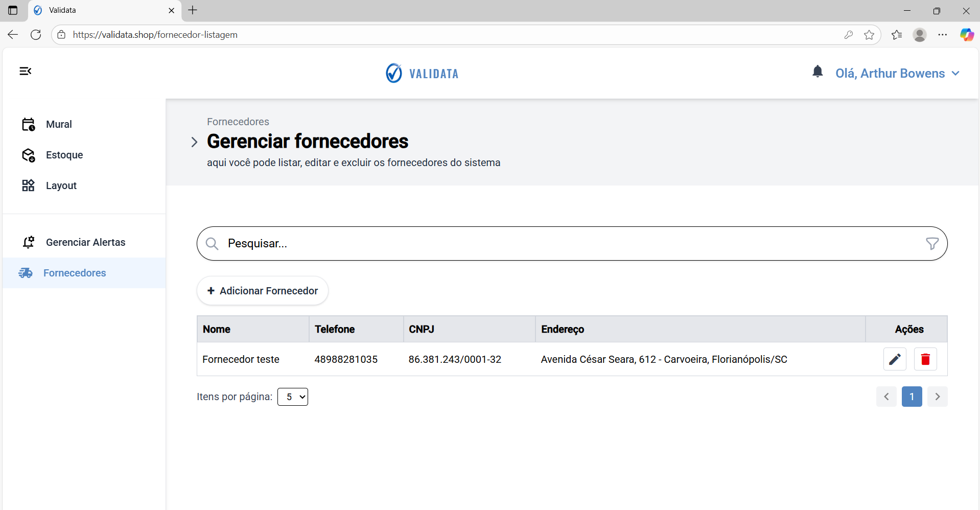Image resolution: width=980 pixels, height=510 pixels.
Task: Collapse the sidebar with hamburger menu icon
Action: 26,71
